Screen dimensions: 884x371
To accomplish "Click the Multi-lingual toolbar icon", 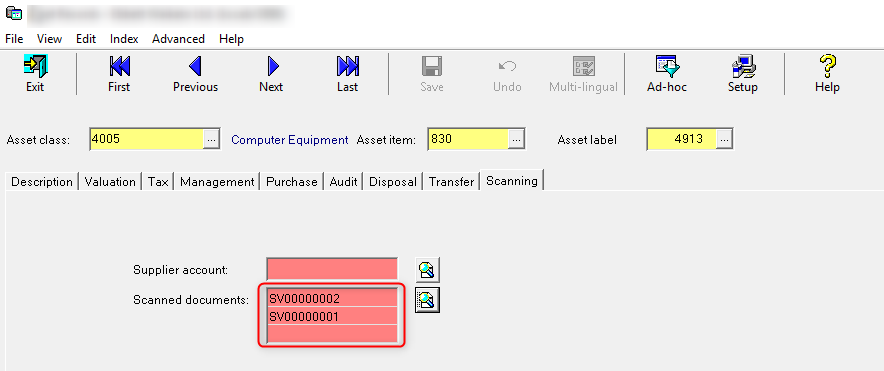I will (x=584, y=74).
